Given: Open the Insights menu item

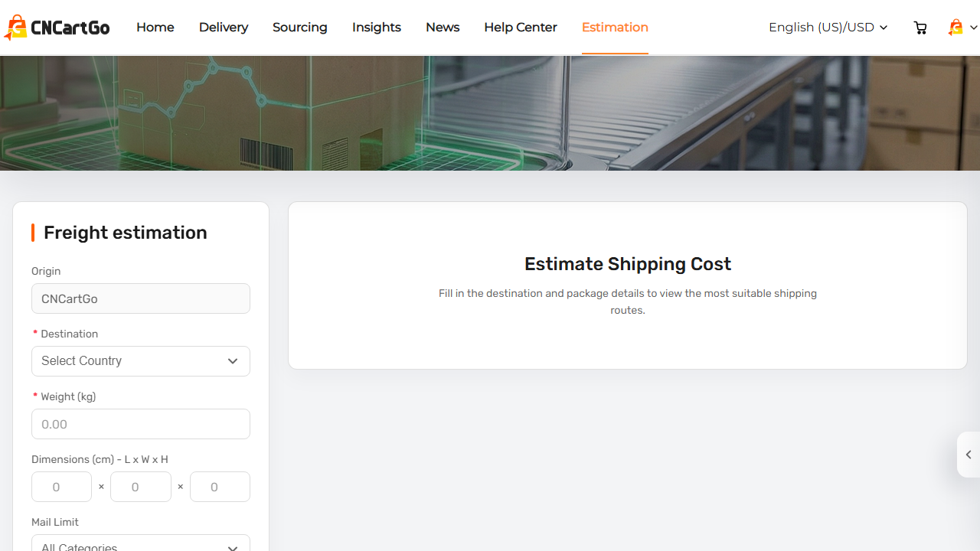Looking at the screenshot, I should point(377,28).
